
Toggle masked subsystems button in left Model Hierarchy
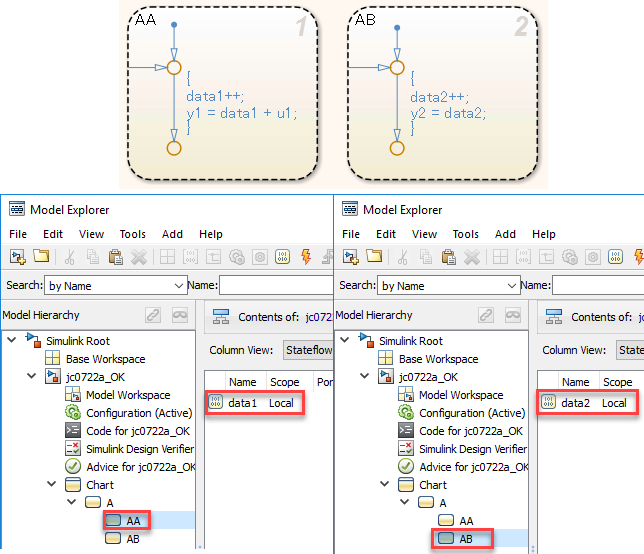pos(180,315)
